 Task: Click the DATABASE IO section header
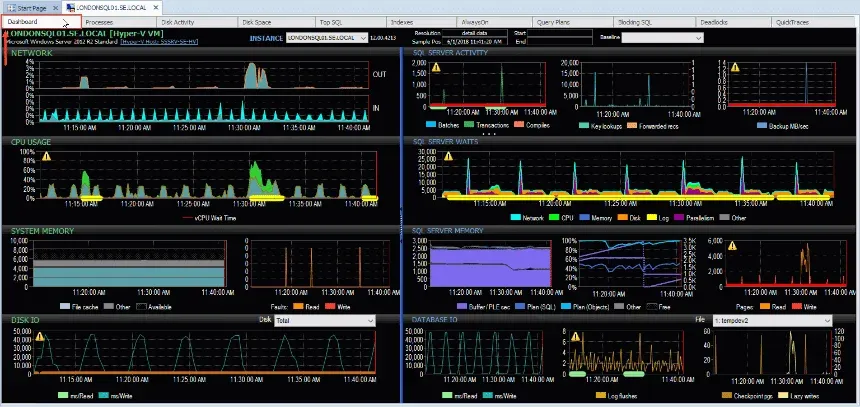(x=434, y=319)
